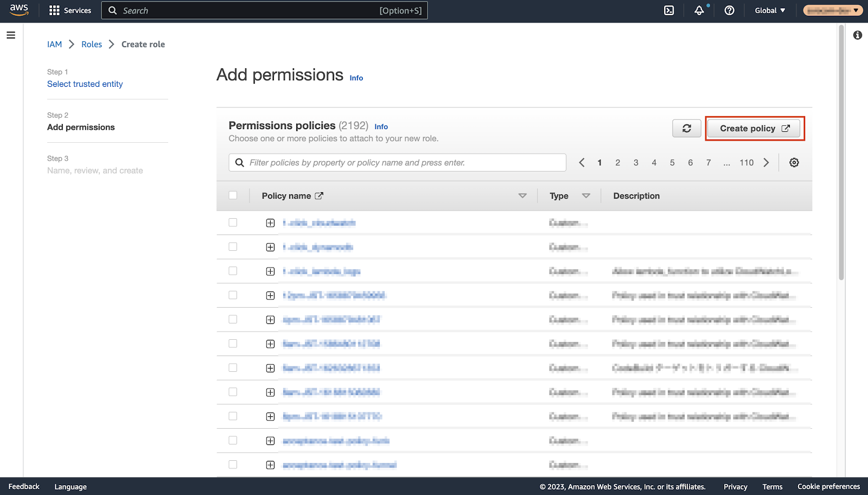Click the AWS logo home icon

[x=19, y=10]
